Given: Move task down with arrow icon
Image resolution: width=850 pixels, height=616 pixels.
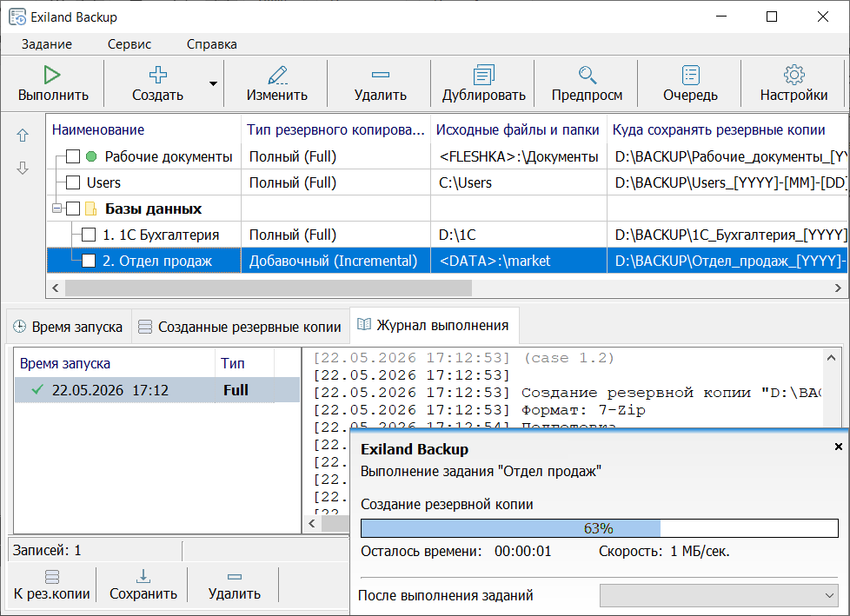Looking at the screenshot, I should tap(23, 168).
